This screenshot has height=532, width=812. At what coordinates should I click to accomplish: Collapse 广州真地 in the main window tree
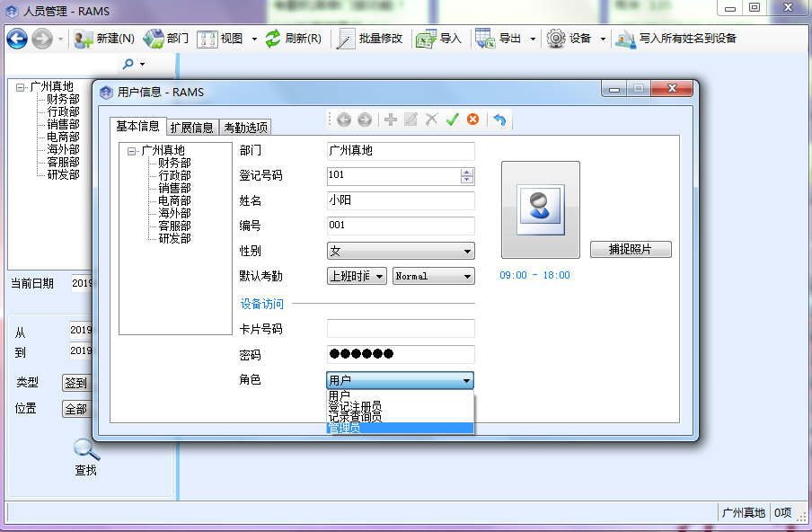(20, 87)
